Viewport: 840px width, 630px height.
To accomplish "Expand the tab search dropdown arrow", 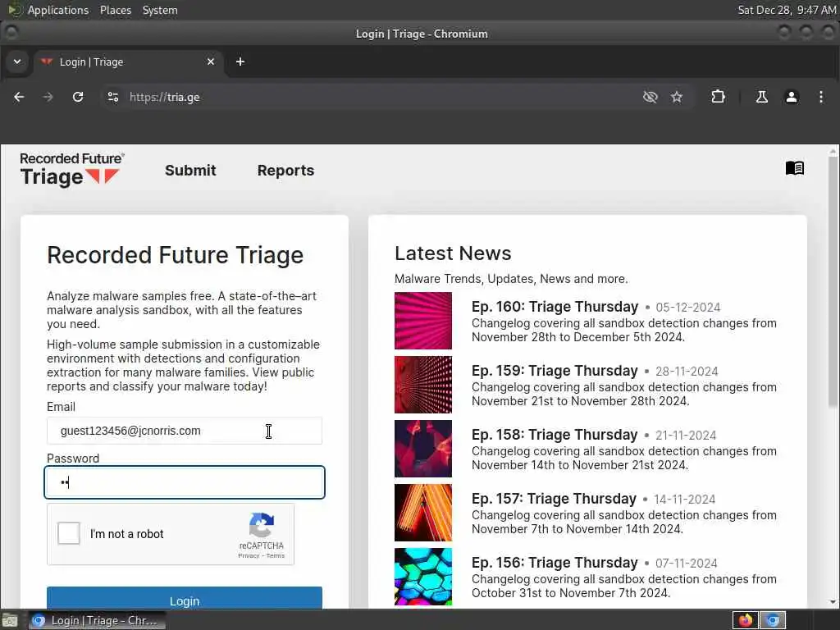I will pyautogui.click(x=17, y=62).
